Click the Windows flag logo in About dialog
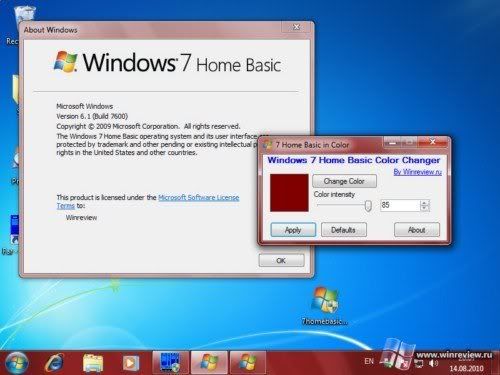 pos(66,62)
